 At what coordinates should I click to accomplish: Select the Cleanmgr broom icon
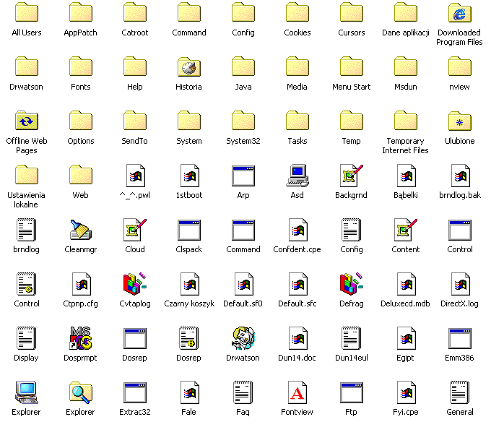[81, 230]
